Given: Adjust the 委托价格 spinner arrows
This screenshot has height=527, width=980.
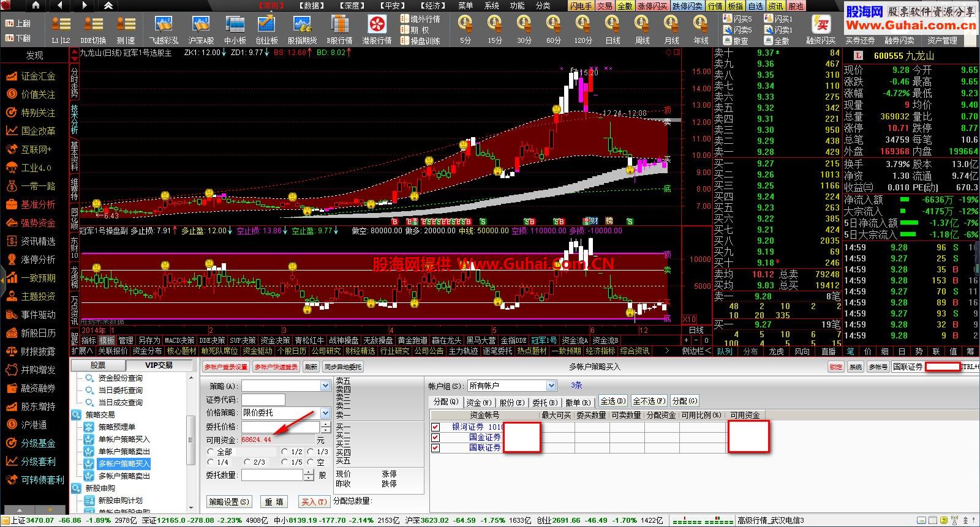Looking at the screenshot, I should 326,427.
